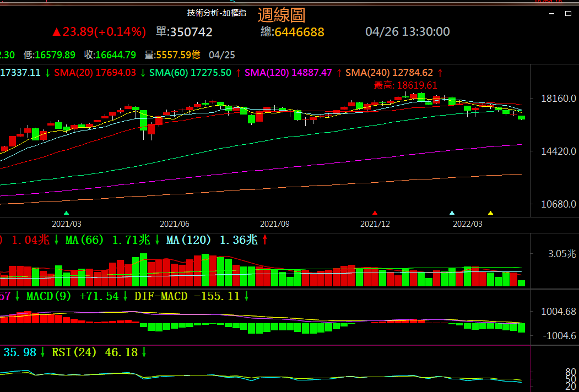Screen dimensions: 579x392
Task: Click the red triangle marker near 2021/12
Action: 375,213
